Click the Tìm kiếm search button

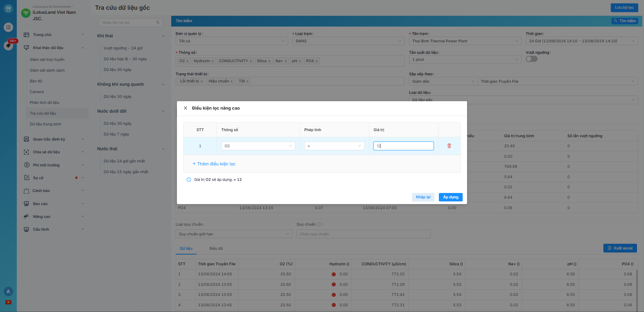tap(625, 21)
